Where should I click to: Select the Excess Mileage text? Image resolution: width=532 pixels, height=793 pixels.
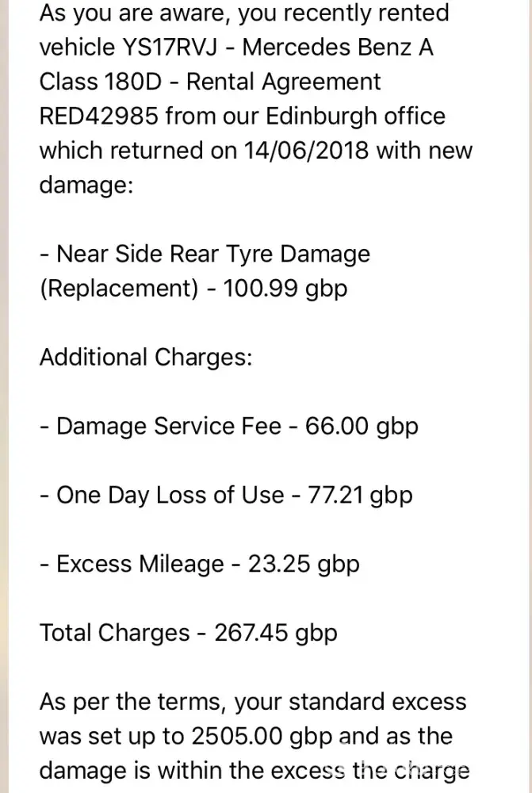click(x=140, y=564)
